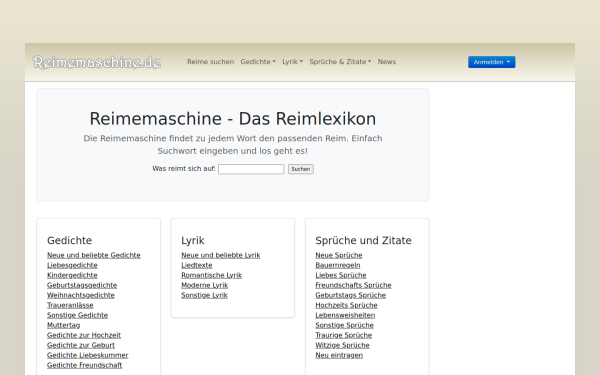
Task: Open the Anmelden dropdown button
Action: [x=492, y=62]
